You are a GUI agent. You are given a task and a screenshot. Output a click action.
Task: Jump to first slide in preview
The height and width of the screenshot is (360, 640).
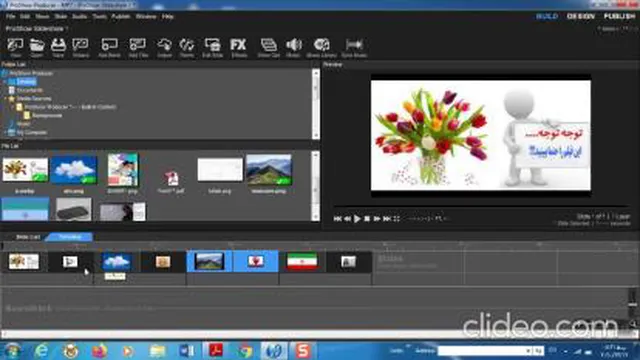[337, 219]
